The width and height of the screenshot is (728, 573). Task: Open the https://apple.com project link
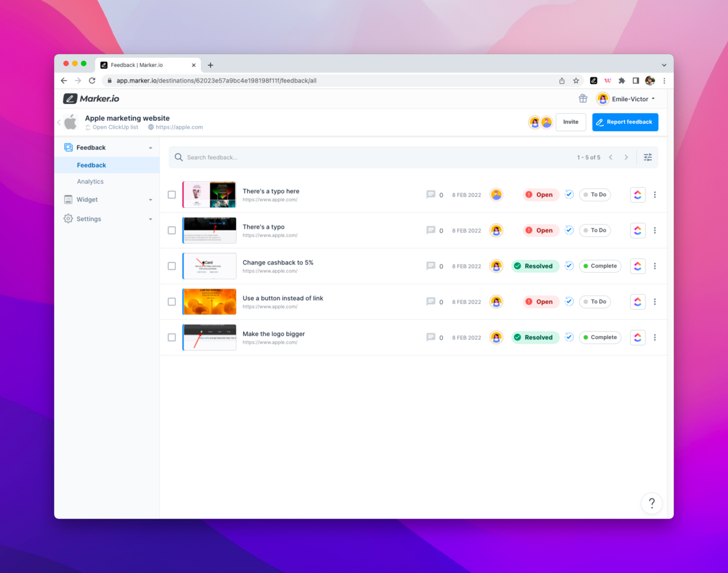pos(175,127)
